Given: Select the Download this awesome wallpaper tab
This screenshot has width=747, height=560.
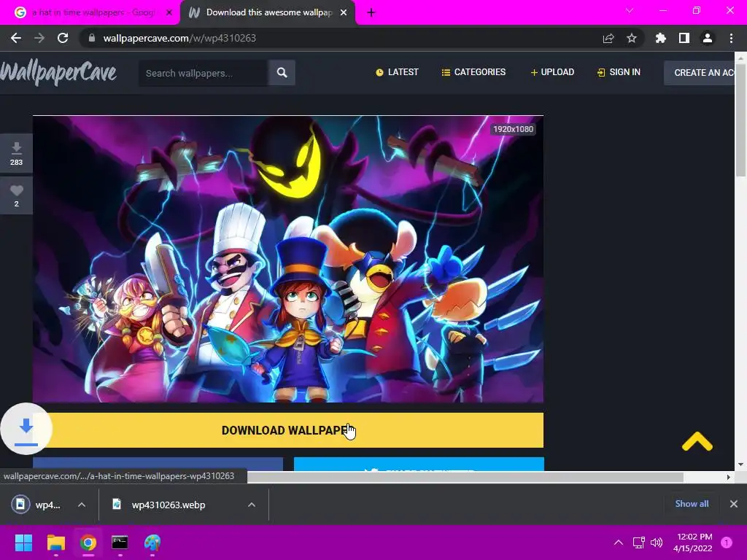Looking at the screenshot, I should coord(267,13).
